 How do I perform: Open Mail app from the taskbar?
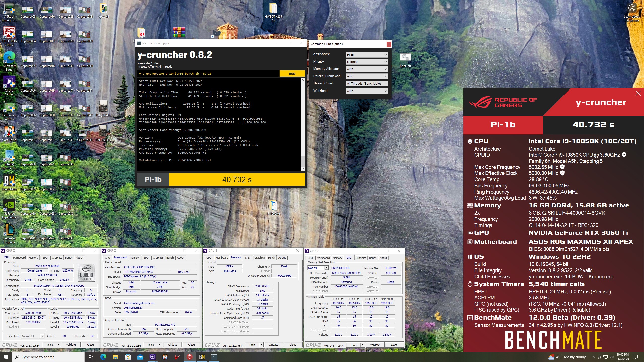[140, 357]
